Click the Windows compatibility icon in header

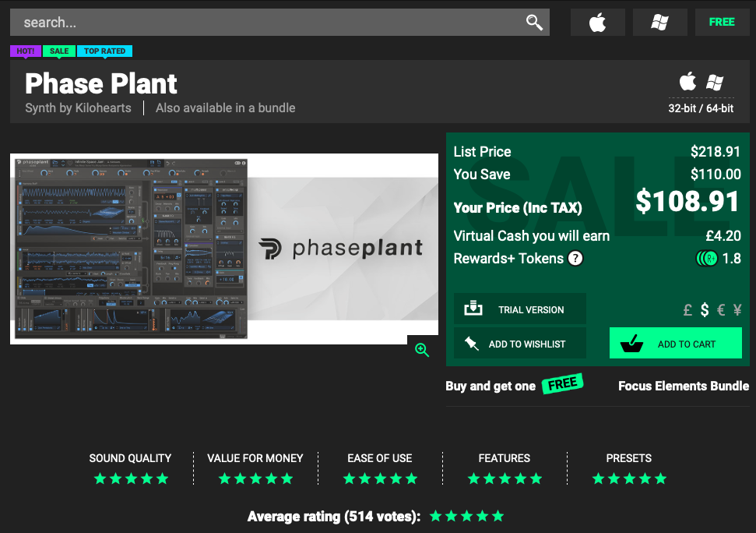point(715,83)
